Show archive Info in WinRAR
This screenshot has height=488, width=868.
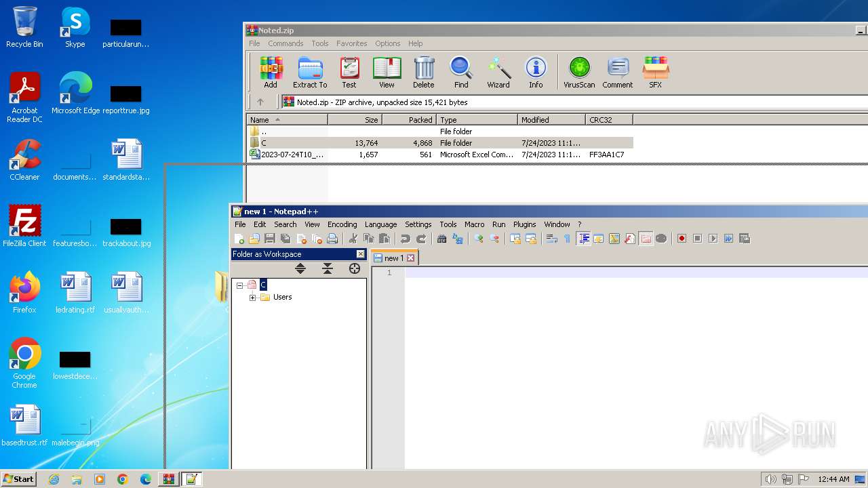pyautogui.click(x=536, y=73)
